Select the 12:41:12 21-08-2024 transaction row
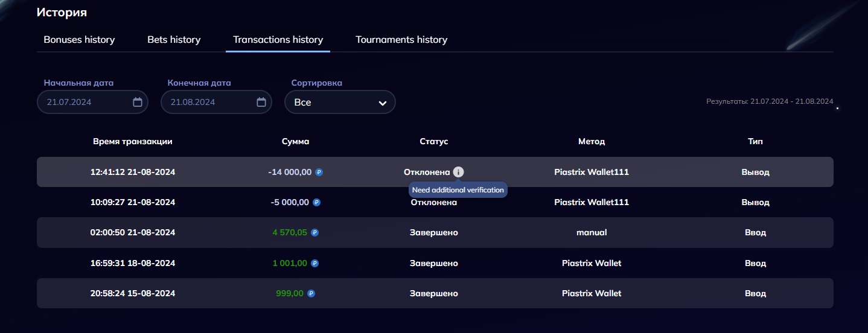 pos(133,172)
